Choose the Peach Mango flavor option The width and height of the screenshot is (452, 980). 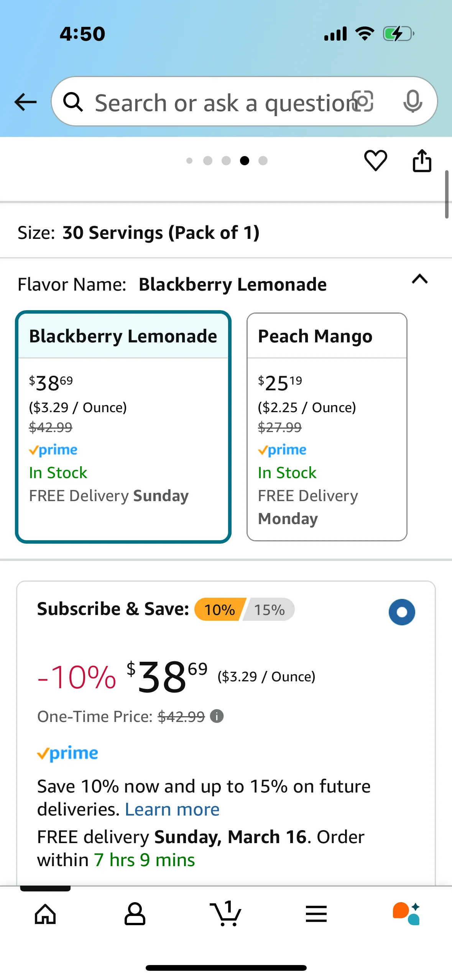tap(327, 426)
